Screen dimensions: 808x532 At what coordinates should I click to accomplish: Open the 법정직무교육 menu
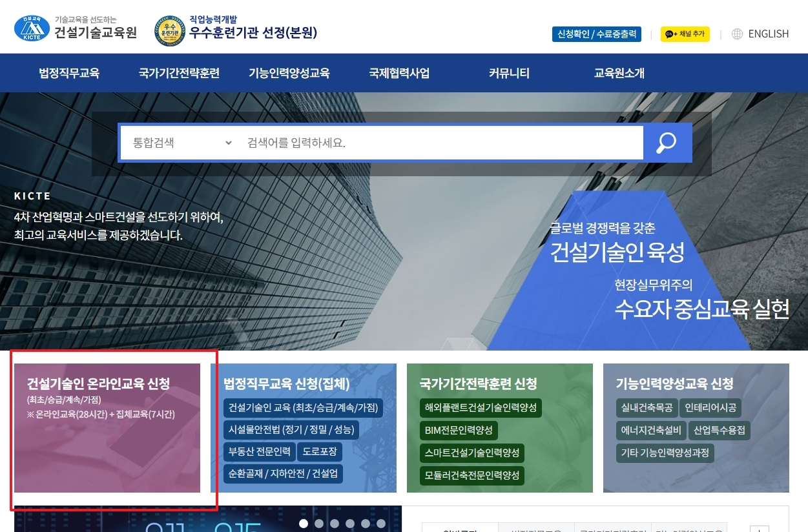pos(69,73)
